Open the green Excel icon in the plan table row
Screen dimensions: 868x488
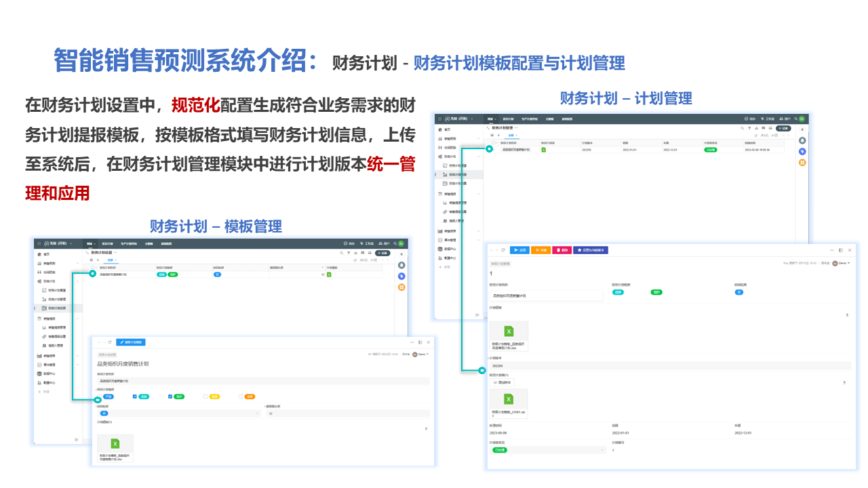(x=543, y=150)
